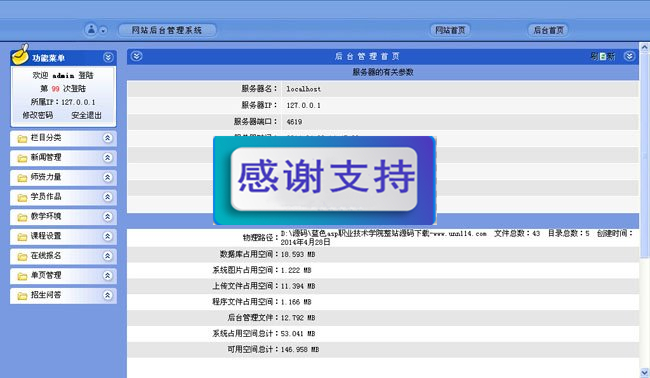
Task: Go to 网站首页 from the top bar
Action: tap(450, 30)
